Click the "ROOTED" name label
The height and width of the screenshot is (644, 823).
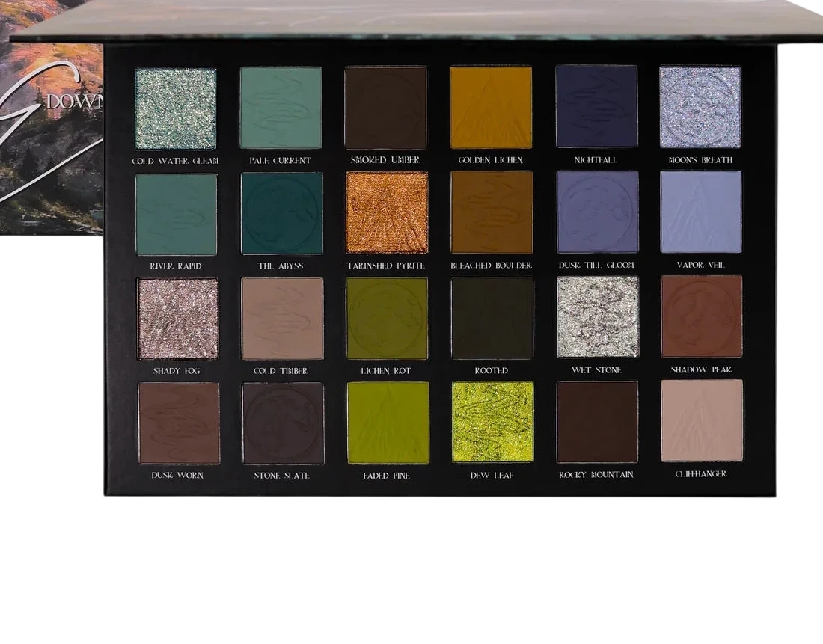492,370
